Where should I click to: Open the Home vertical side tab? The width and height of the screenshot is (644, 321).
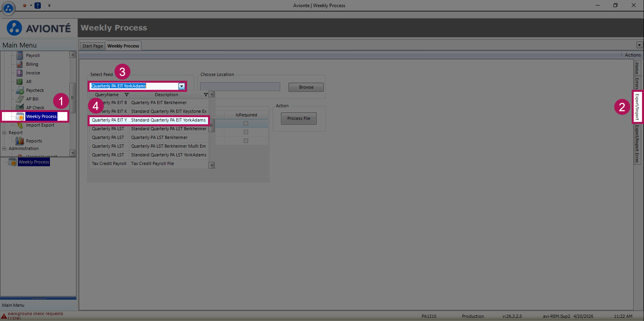(x=637, y=68)
